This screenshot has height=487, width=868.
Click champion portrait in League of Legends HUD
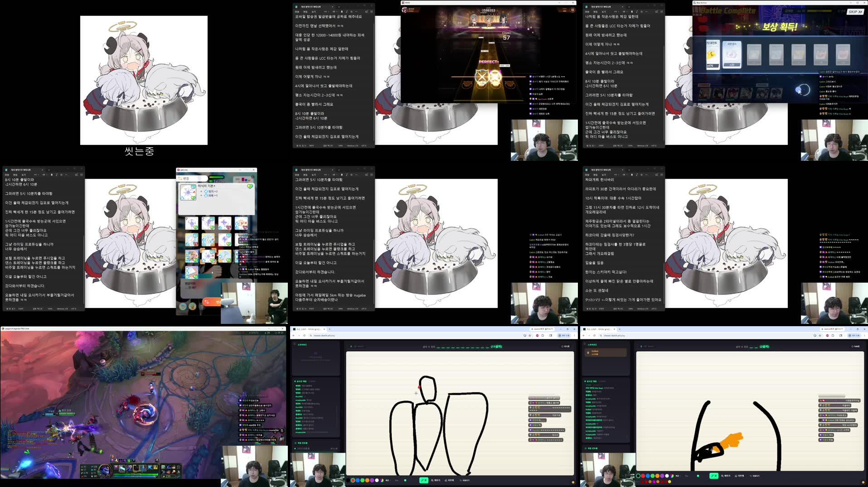[105, 470]
